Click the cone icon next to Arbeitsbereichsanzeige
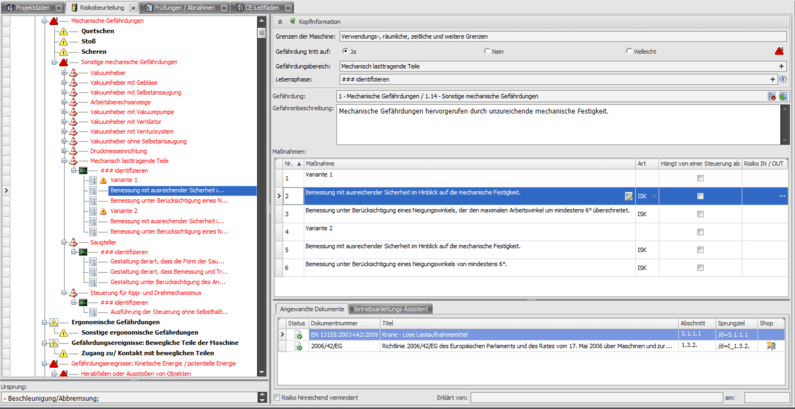This screenshot has height=409, width=795. pyautogui.click(x=73, y=102)
